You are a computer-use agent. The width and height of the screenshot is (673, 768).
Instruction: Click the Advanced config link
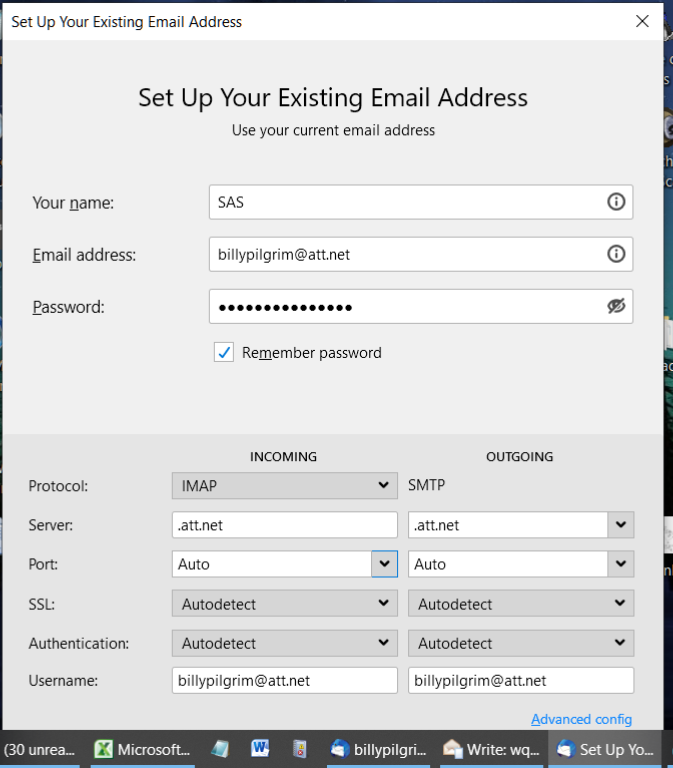click(581, 719)
